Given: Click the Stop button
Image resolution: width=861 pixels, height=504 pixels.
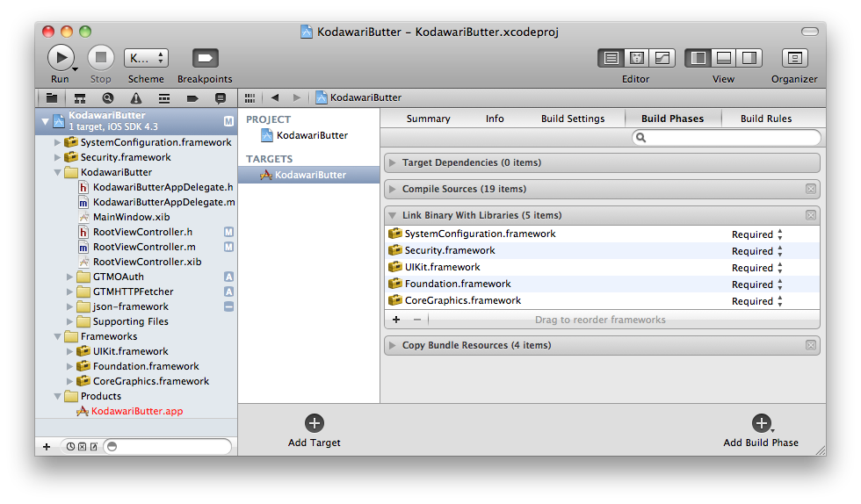Looking at the screenshot, I should click(100, 58).
